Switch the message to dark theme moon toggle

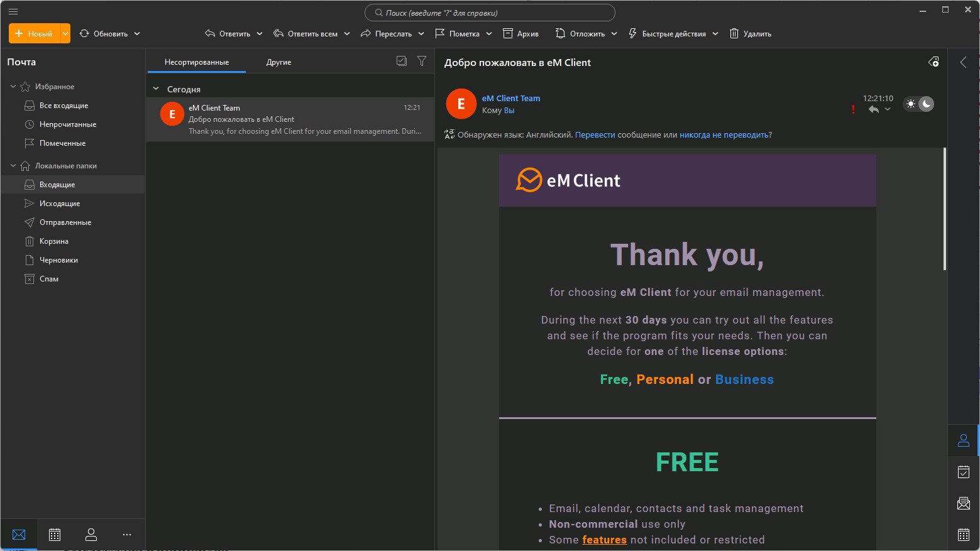[926, 104]
